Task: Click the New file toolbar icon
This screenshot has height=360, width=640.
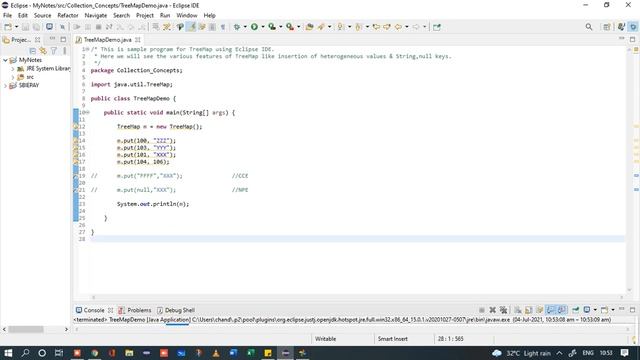Action: [8, 27]
